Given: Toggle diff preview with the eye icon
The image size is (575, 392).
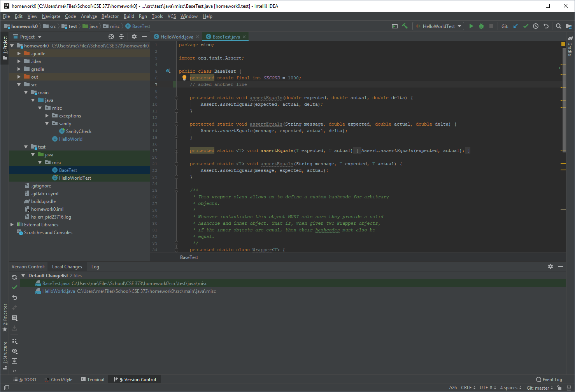Looking at the screenshot, I should pyautogui.click(x=14, y=351).
